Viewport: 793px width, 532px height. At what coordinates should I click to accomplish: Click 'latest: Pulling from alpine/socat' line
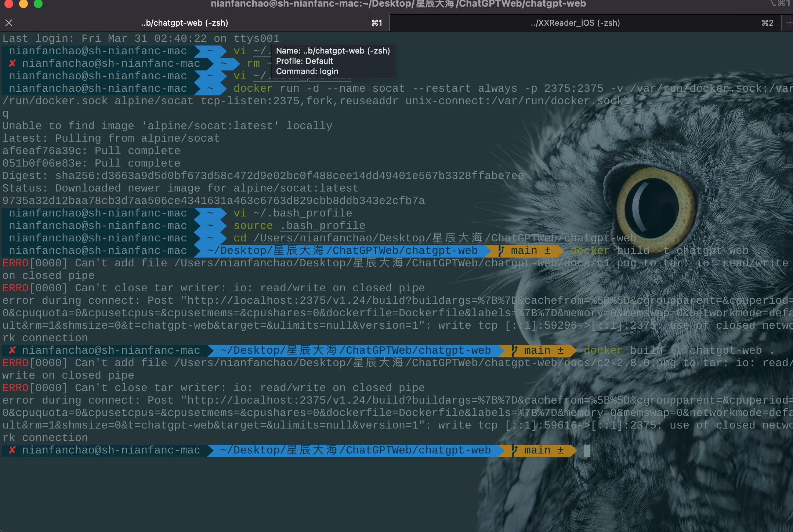click(x=111, y=138)
